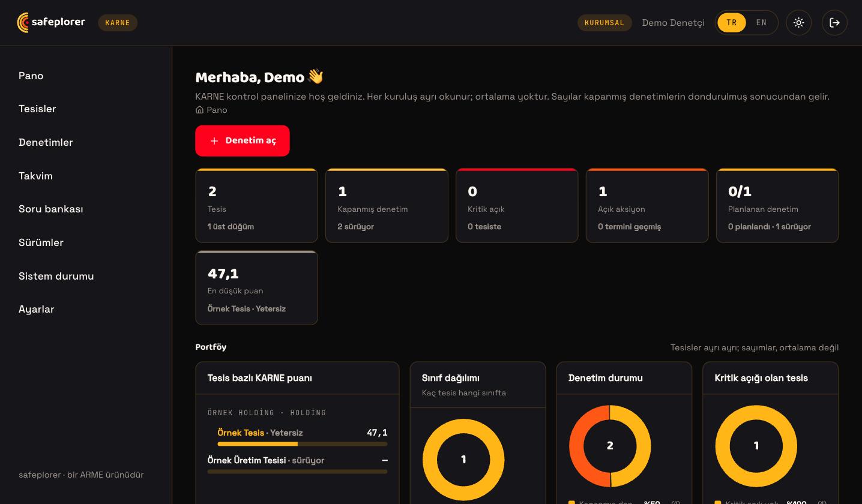The width and height of the screenshot is (862, 504).
Task: Click the plus icon on Denetim aç
Action: click(x=214, y=141)
